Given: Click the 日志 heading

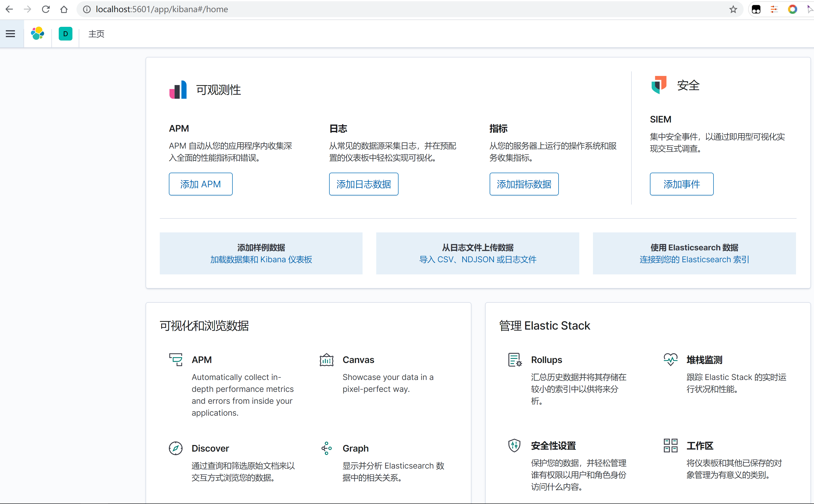Looking at the screenshot, I should (x=338, y=128).
